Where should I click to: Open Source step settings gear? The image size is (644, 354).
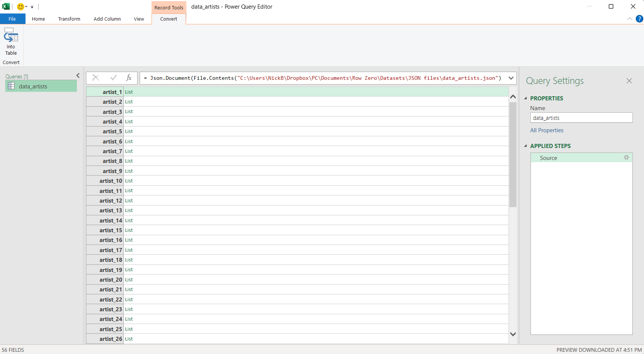tap(626, 158)
